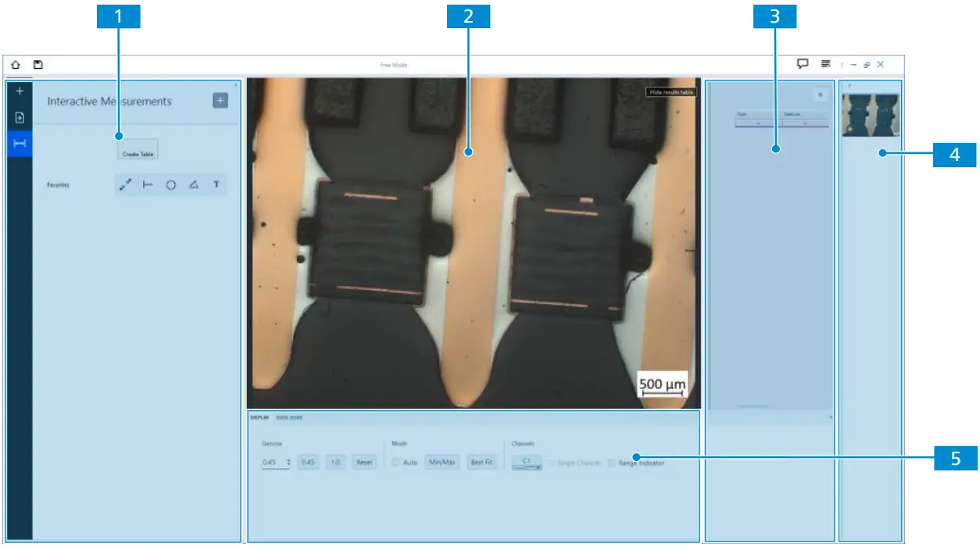980x547 pixels.
Task: Select the circle measurement tool
Action: [171, 185]
